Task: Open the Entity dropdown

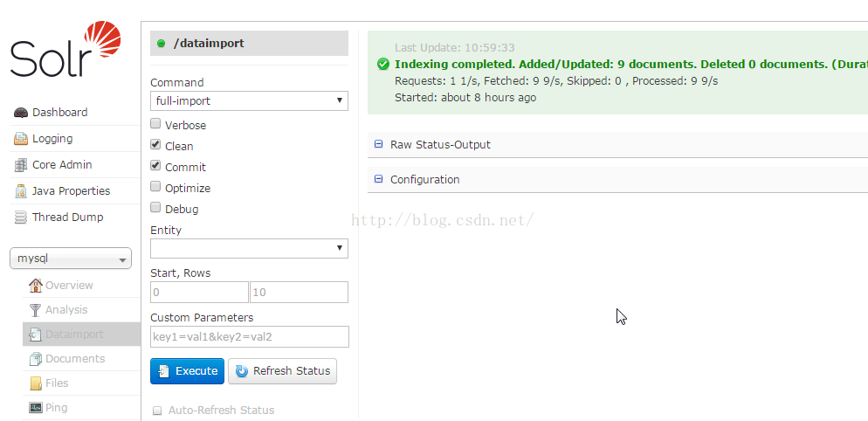Action: coord(249,248)
